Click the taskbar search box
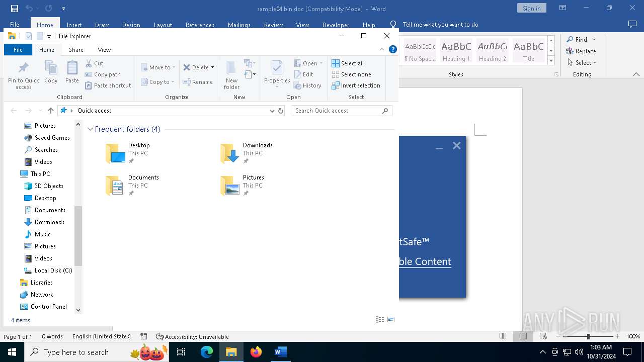Image resolution: width=644 pixels, height=362 pixels. click(x=97, y=352)
